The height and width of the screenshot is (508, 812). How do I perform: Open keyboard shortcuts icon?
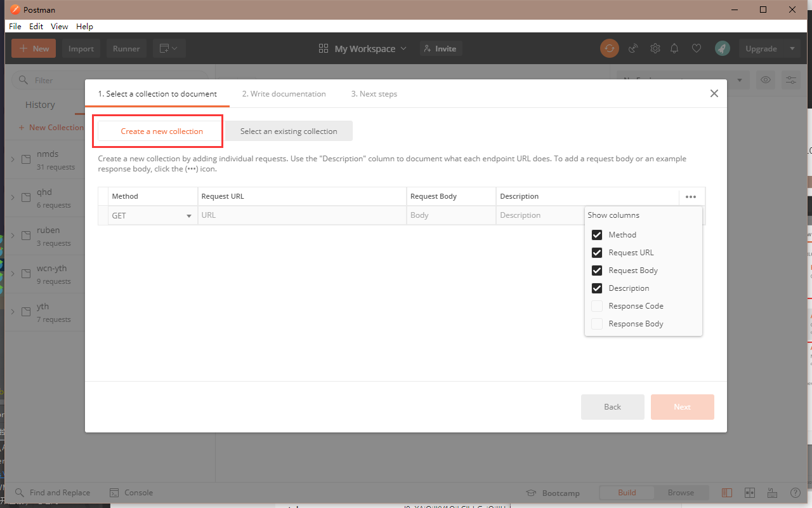tap(772, 493)
